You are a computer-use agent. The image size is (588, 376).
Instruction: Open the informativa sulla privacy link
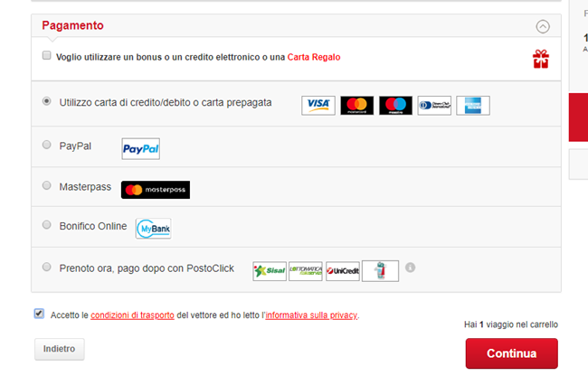(311, 315)
